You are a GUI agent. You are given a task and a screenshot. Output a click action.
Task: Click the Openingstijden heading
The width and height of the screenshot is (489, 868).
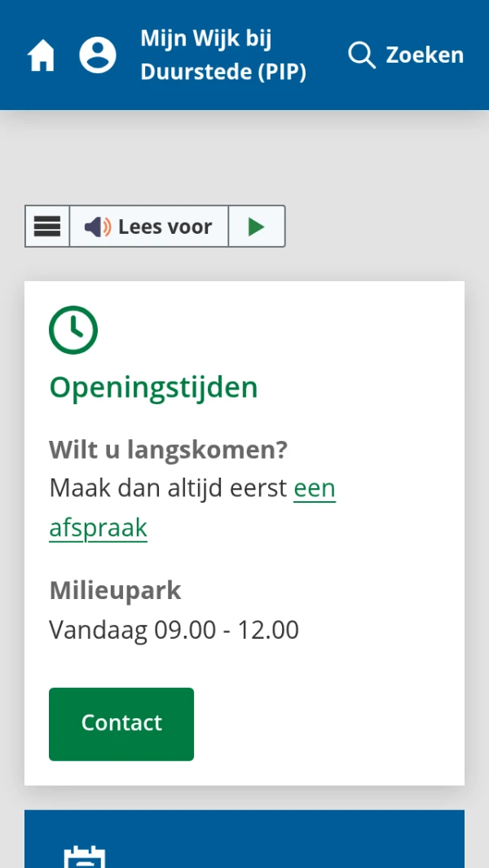[153, 387]
